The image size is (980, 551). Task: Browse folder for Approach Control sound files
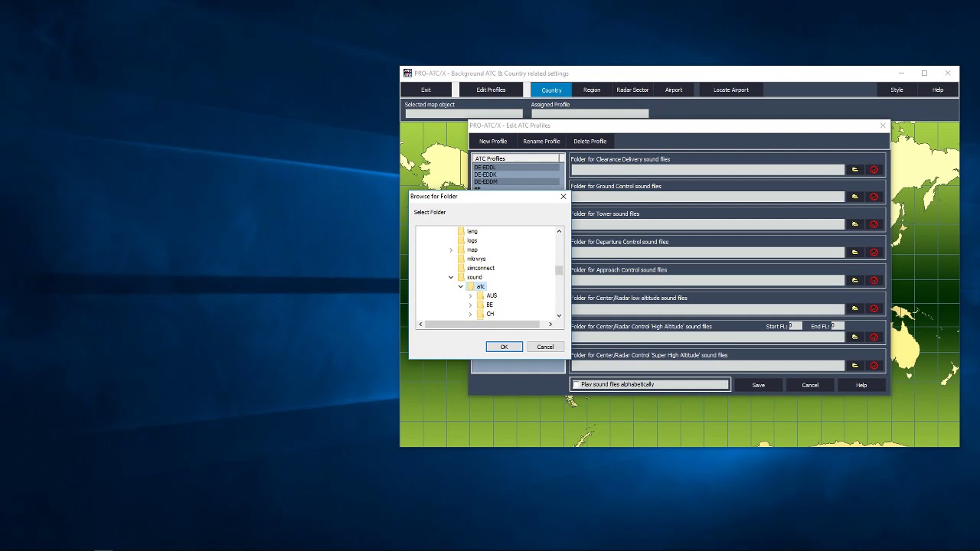pyautogui.click(x=855, y=281)
